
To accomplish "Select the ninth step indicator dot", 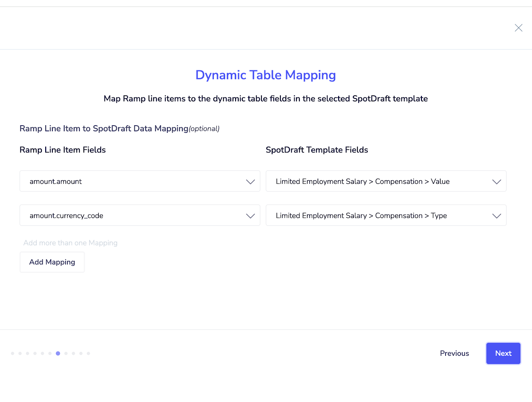I will [73, 353].
